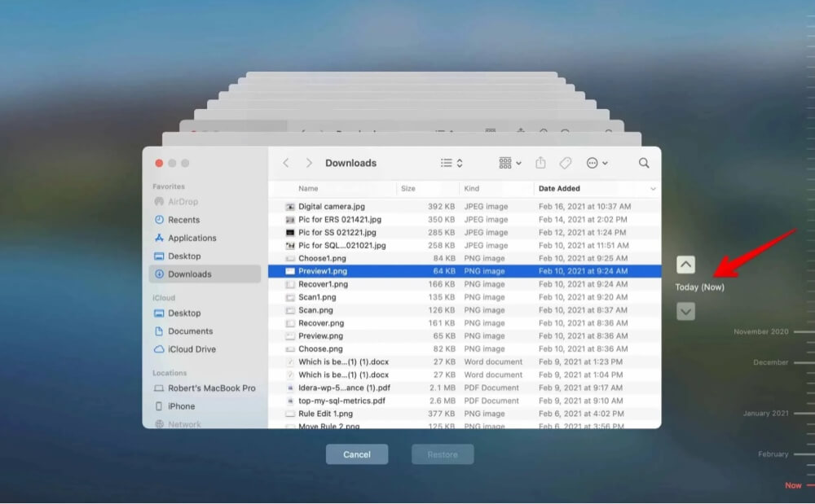The height and width of the screenshot is (504, 815).
Task: Click the Forward navigation arrow
Action: (309, 163)
